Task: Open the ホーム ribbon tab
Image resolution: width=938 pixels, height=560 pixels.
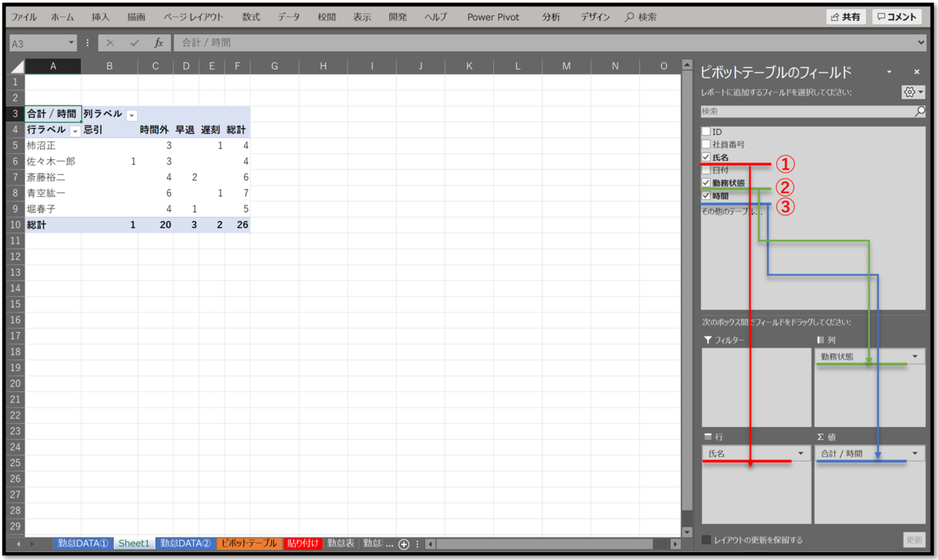Action: coord(63,16)
